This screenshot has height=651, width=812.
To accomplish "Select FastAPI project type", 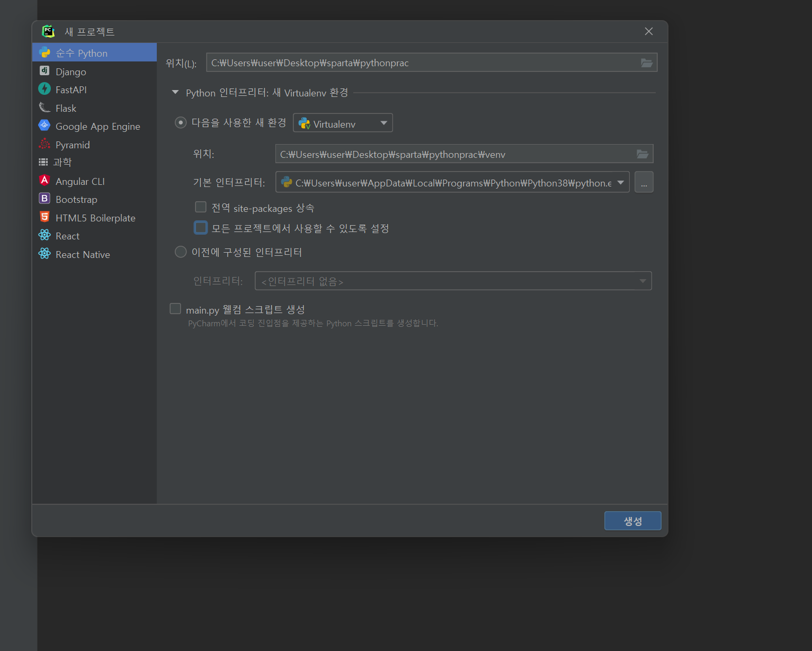I will [x=95, y=90].
